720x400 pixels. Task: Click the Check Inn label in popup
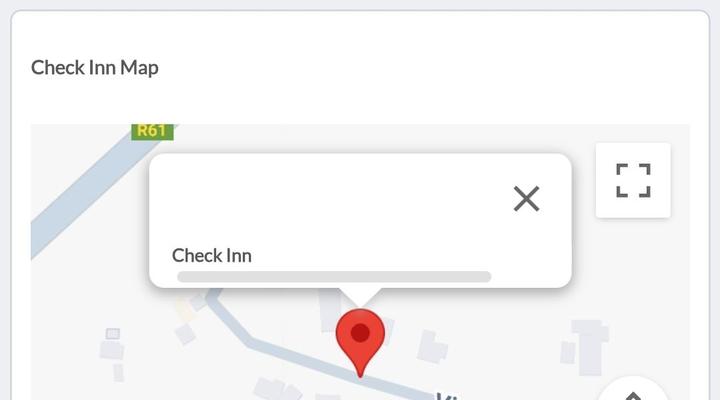click(212, 256)
